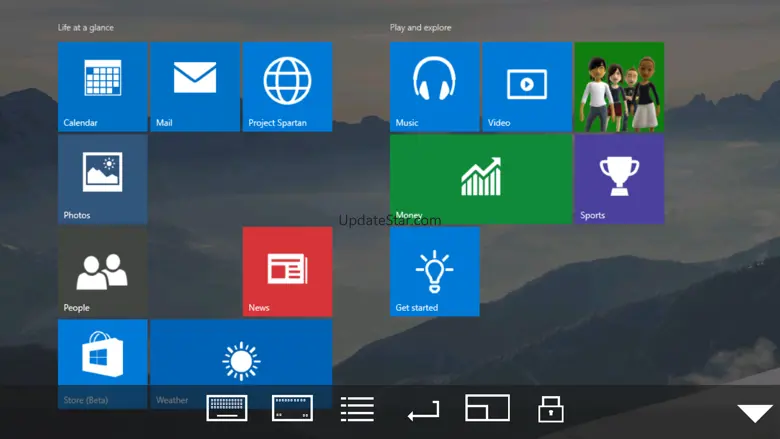
Task: Show the function keys keyboard
Action: pos(292,409)
